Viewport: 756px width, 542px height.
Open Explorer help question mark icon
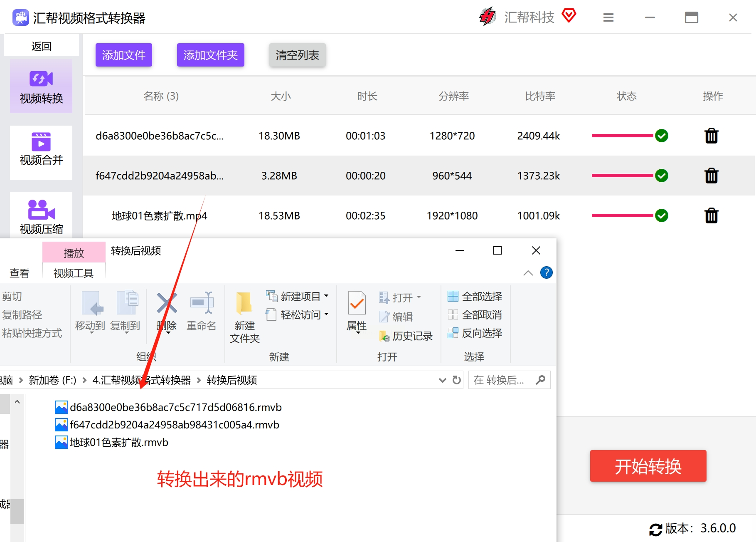click(546, 273)
